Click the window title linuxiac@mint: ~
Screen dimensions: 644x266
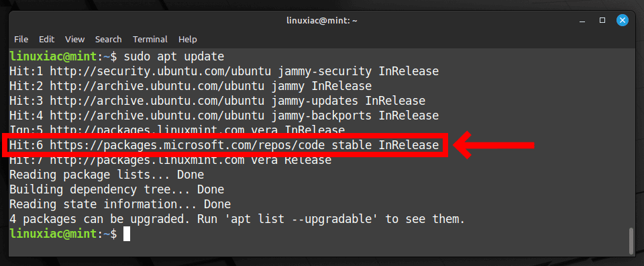click(322, 20)
